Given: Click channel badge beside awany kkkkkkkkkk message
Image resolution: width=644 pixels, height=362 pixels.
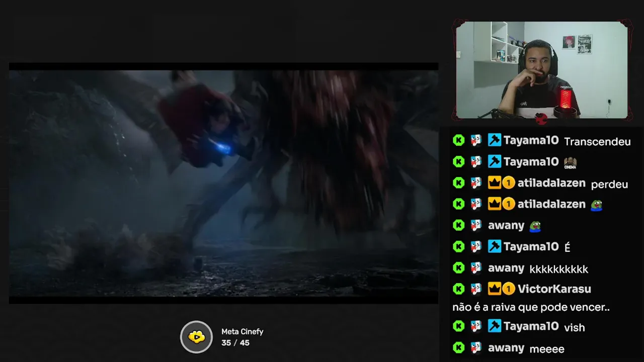Looking at the screenshot, I should click(476, 267).
